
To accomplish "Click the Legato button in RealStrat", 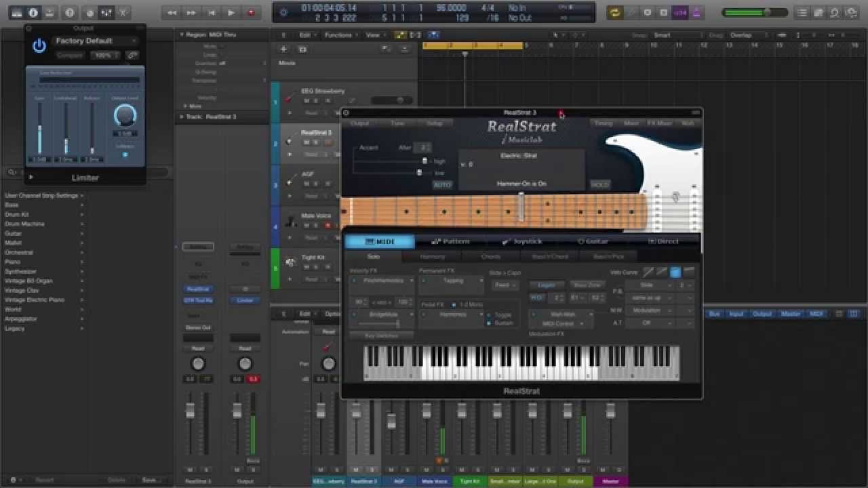I will coord(547,285).
